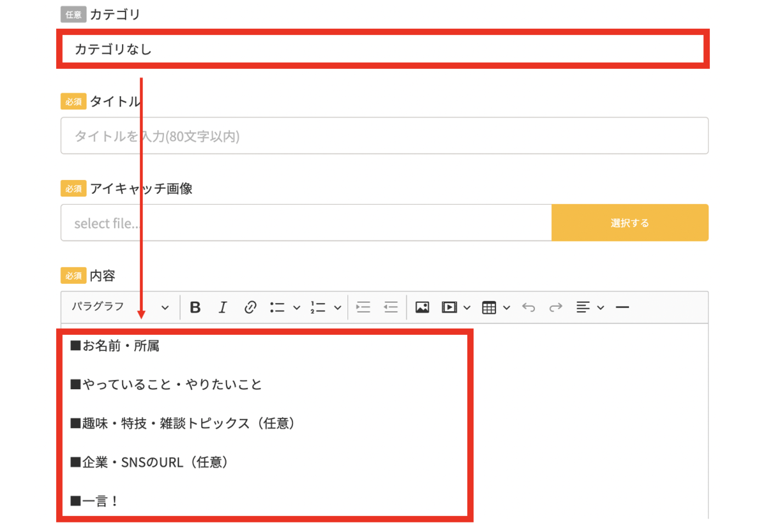
Task: Increase indent with the indent icon
Action: point(363,307)
